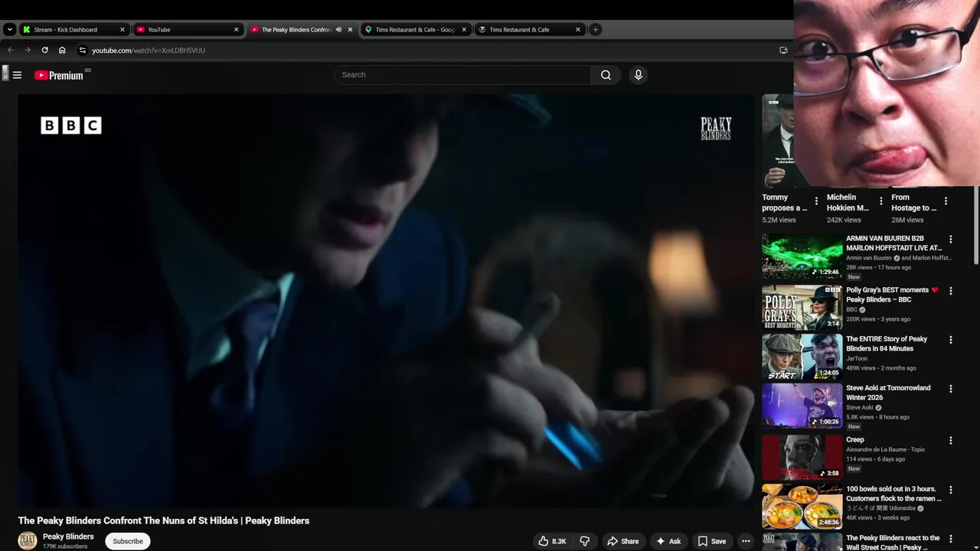Open the Peaky Blinders channel avatar

tap(28, 540)
